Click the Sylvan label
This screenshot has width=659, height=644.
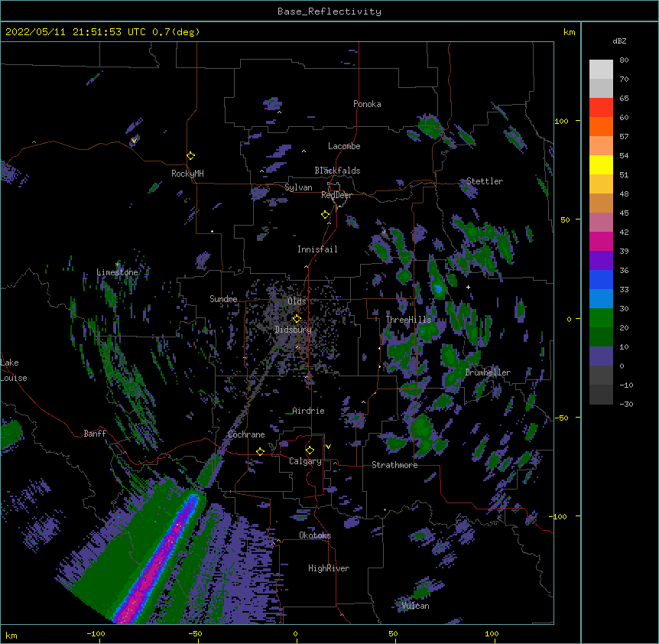click(x=298, y=187)
